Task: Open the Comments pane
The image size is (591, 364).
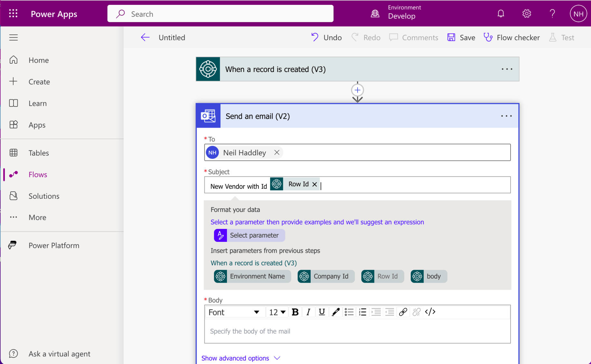Action: pos(414,38)
